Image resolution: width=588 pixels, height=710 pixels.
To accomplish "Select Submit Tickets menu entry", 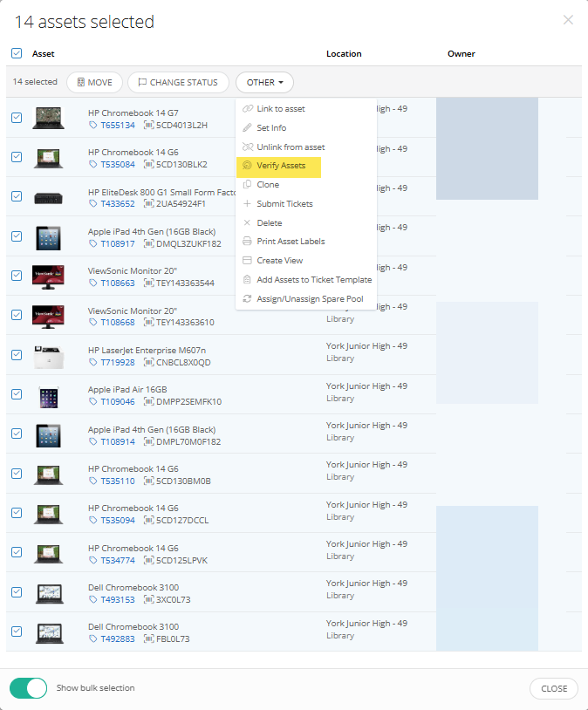I will (284, 204).
